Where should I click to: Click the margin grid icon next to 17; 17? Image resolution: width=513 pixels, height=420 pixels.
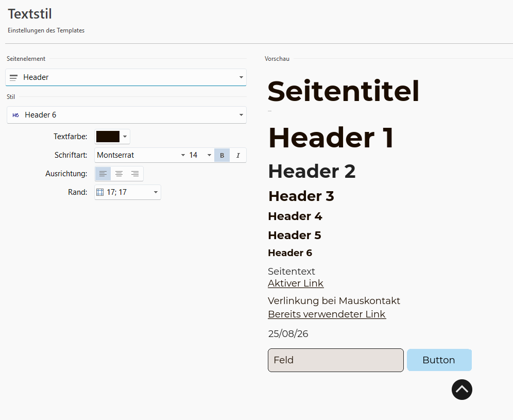[x=100, y=192]
